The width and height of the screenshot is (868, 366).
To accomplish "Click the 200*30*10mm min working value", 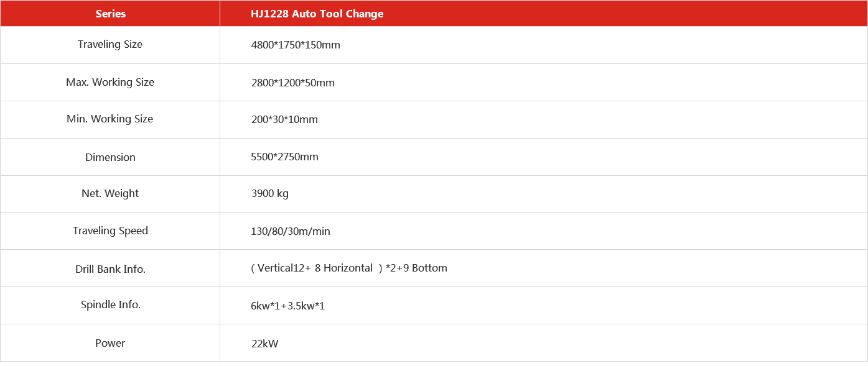I will 284,119.
